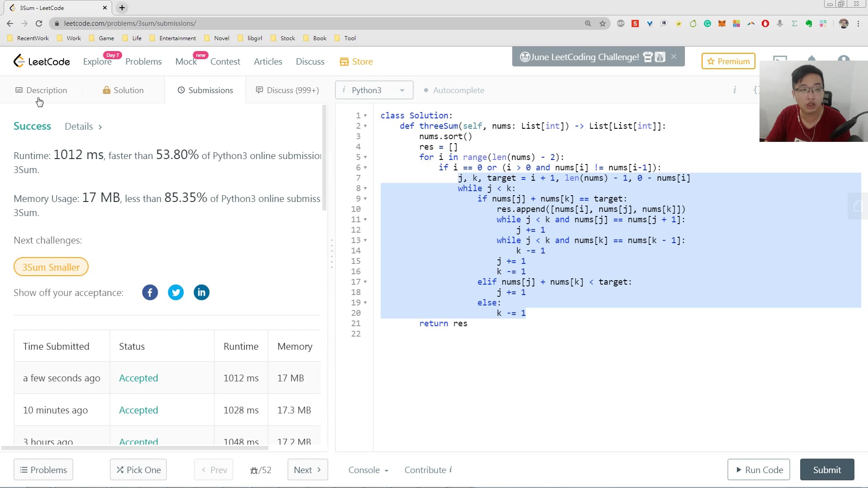Bookmark this page with star icon

(x=603, y=23)
